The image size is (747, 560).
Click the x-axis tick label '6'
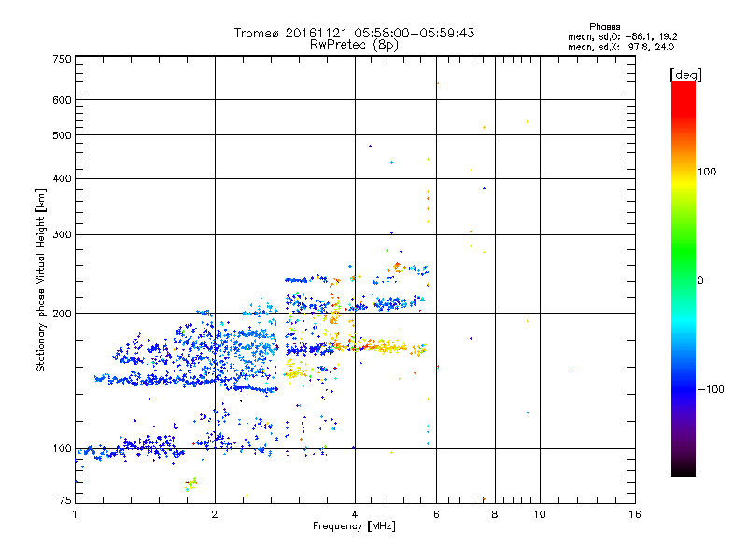tap(436, 514)
